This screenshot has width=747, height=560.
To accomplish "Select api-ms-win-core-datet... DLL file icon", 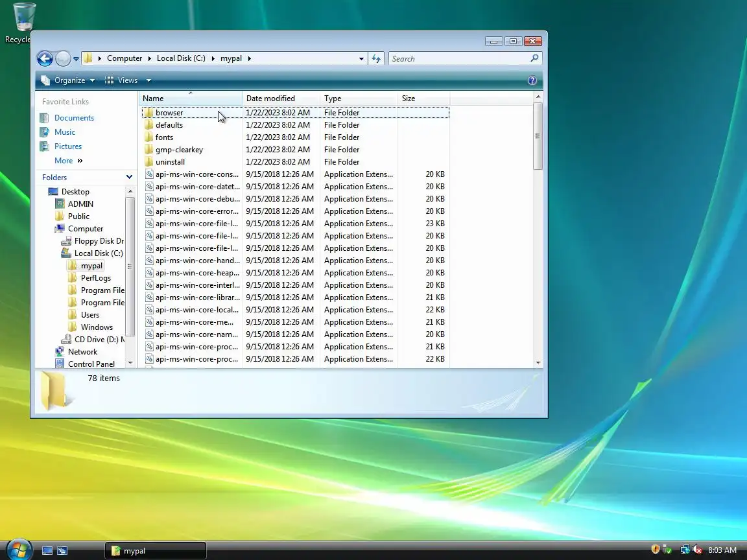I will (x=149, y=187).
